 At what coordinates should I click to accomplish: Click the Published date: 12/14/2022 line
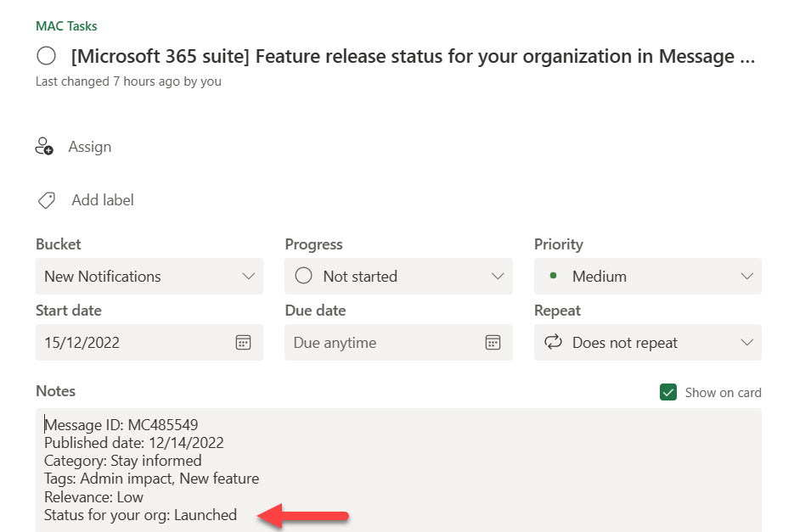point(133,443)
